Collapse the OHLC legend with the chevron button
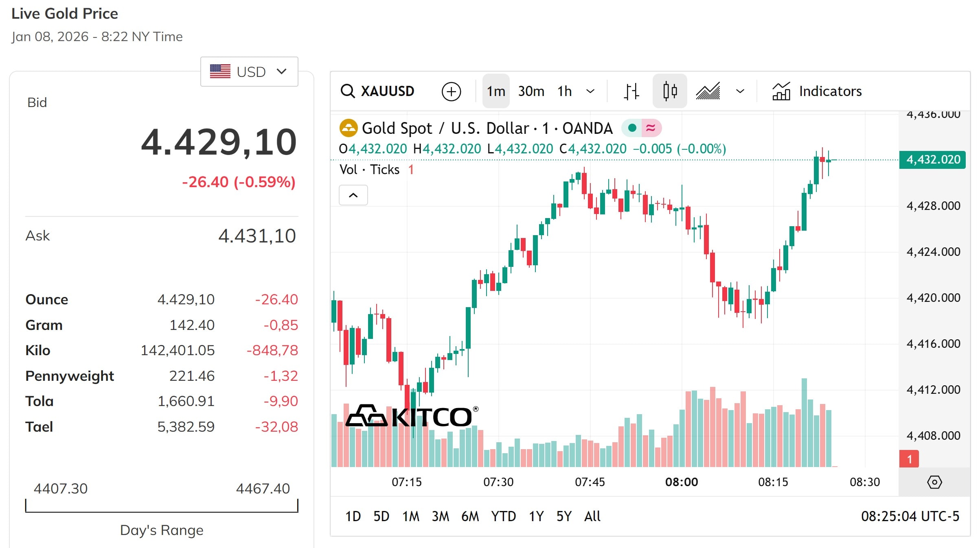Image resolution: width=980 pixels, height=548 pixels. (353, 195)
